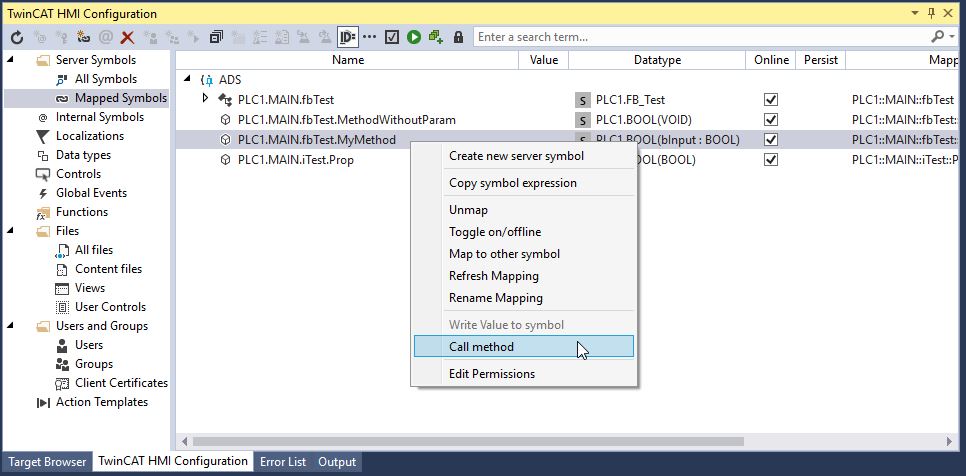The width and height of the screenshot is (966, 476).
Task: Click the green add-boxes toolbar icon
Action: pos(436,38)
